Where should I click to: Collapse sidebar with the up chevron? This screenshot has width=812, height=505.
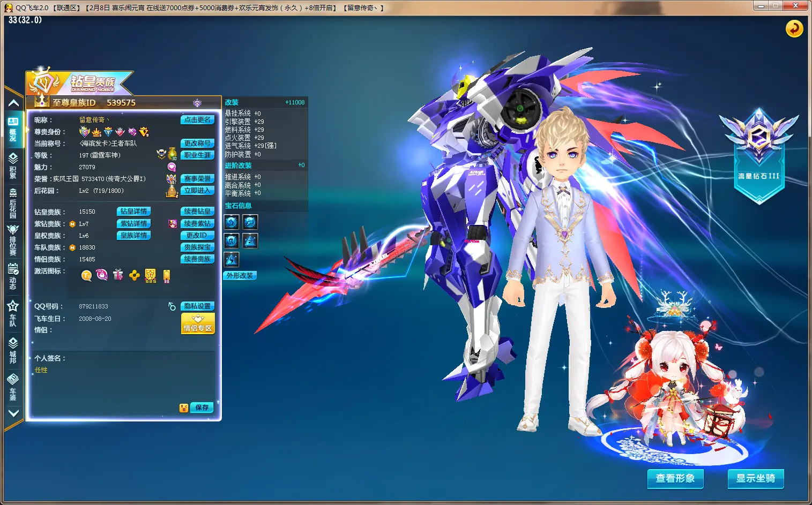coord(14,103)
